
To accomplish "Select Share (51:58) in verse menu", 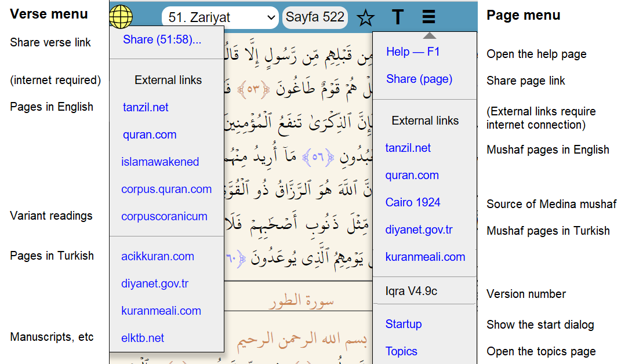I will pyautogui.click(x=162, y=39).
